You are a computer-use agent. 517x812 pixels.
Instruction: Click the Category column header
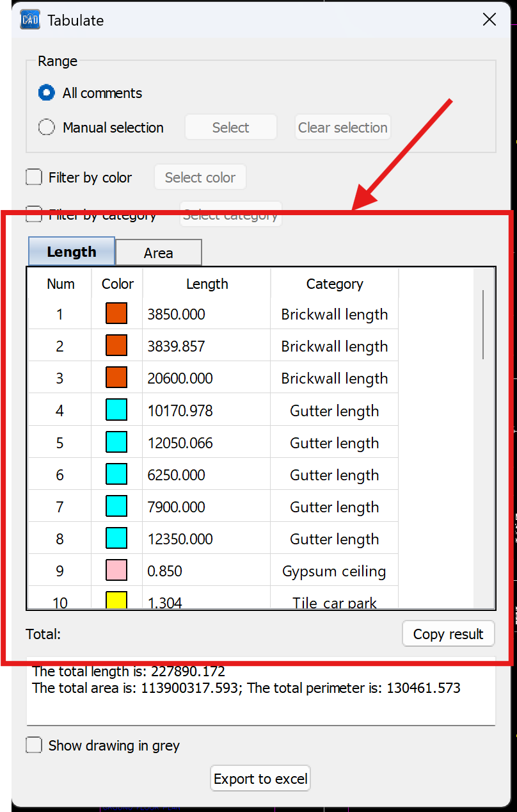pyautogui.click(x=335, y=284)
